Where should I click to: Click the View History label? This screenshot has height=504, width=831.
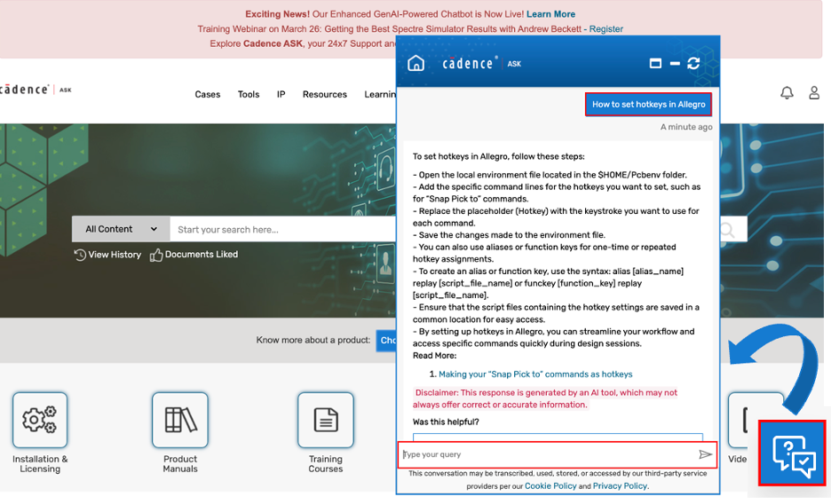(x=115, y=255)
